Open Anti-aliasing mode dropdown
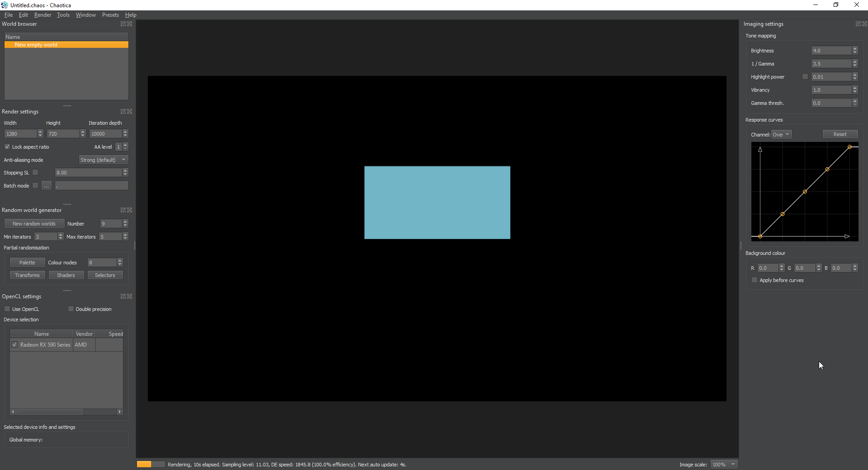The height and width of the screenshot is (470, 868). (x=104, y=160)
